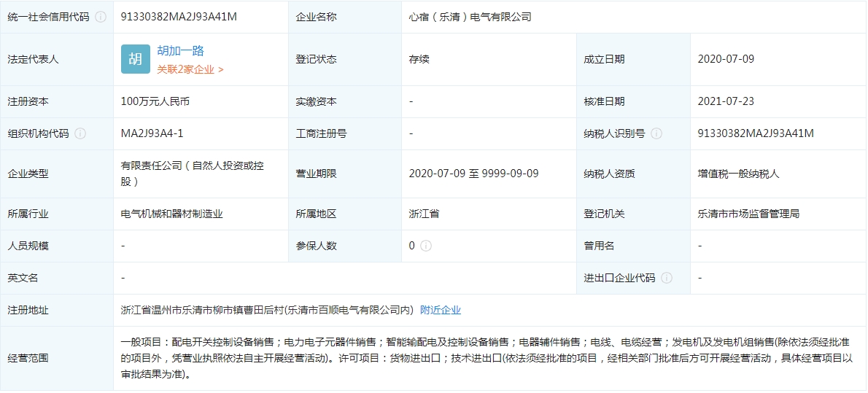Open legal representative 胡加一路 profile link
Image resolution: width=868 pixels, height=393 pixels.
click(180, 50)
